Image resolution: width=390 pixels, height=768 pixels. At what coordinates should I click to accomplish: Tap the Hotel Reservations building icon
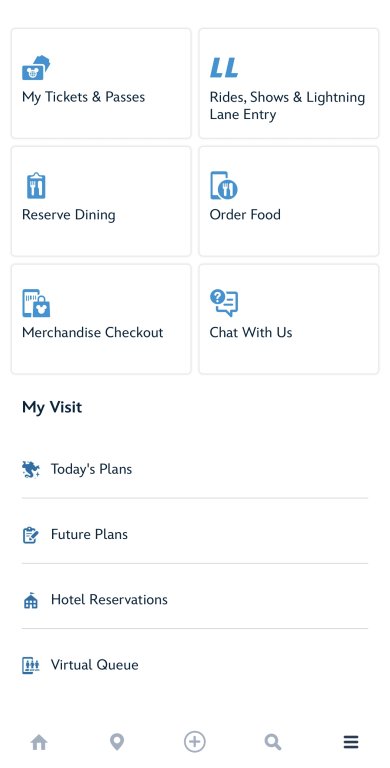pyautogui.click(x=30, y=600)
